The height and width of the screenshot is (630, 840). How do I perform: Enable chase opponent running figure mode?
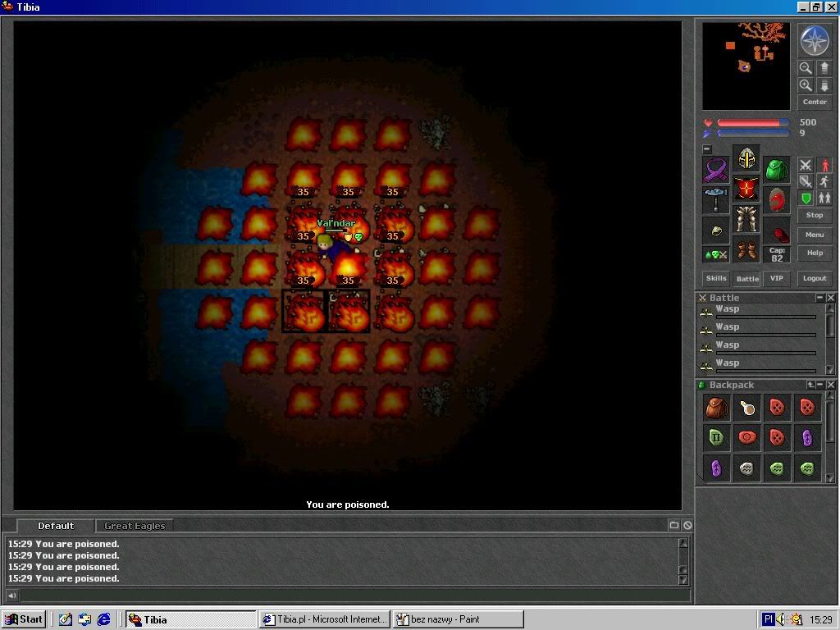(x=824, y=181)
